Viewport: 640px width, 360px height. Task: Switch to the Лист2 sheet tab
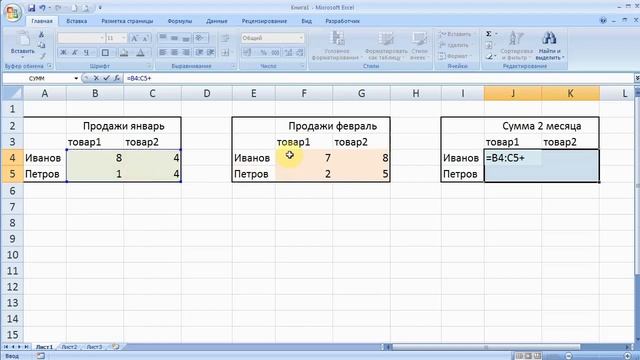(69, 347)
